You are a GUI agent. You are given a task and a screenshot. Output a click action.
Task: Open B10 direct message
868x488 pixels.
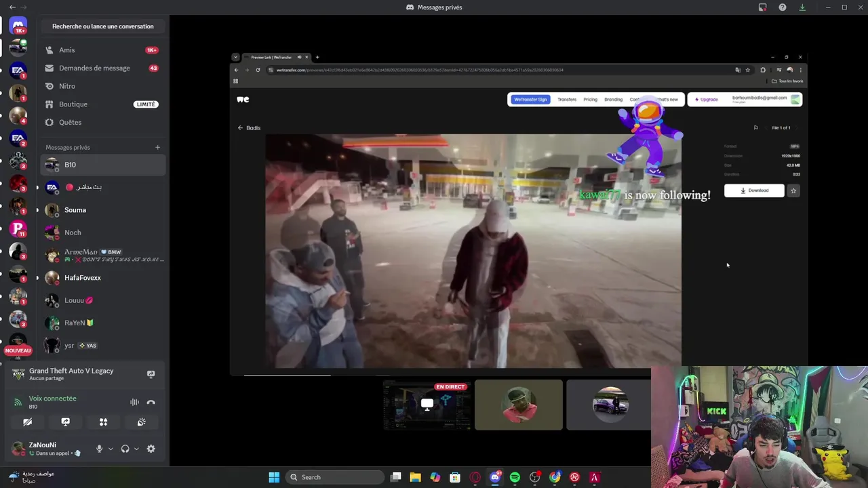tap(103, 165)
